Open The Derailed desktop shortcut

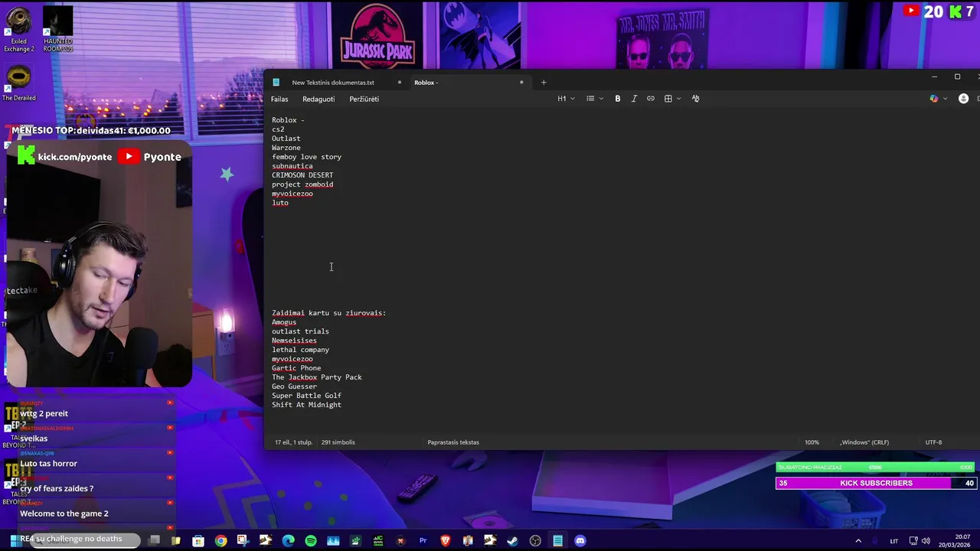[19, 83]
